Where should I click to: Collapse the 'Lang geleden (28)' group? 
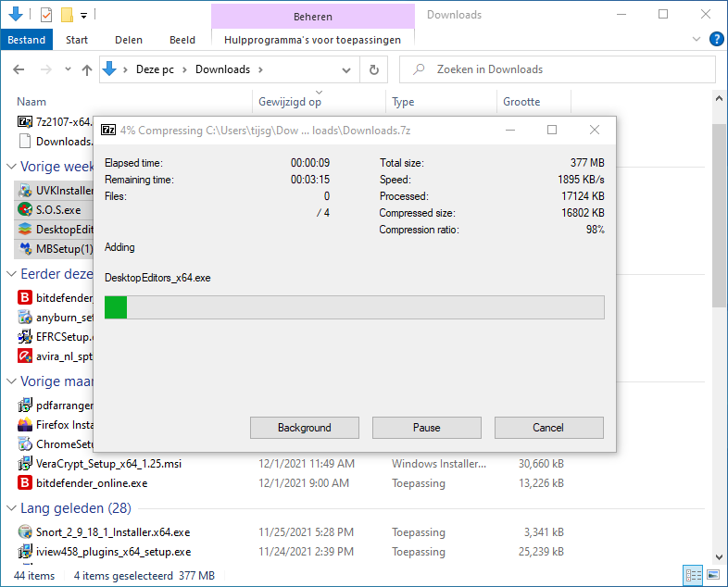click(12, 508)
